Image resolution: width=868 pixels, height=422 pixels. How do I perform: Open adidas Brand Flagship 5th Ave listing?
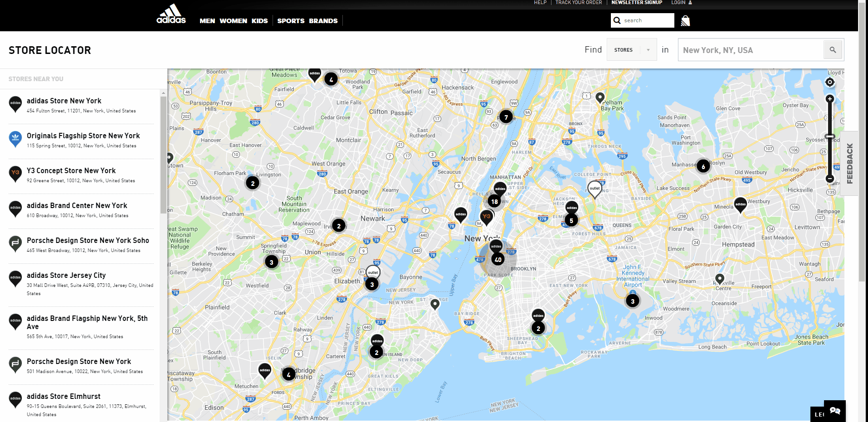coord(81,327)
